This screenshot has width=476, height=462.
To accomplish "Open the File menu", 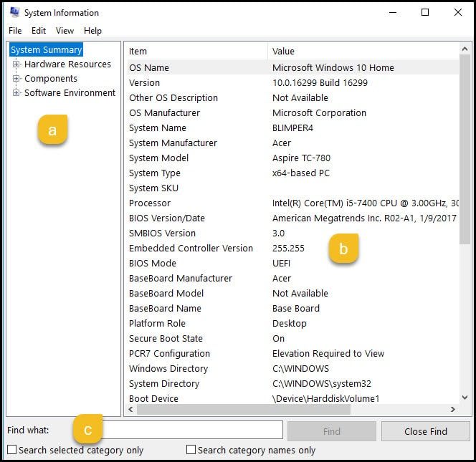I will pos(15,31).
